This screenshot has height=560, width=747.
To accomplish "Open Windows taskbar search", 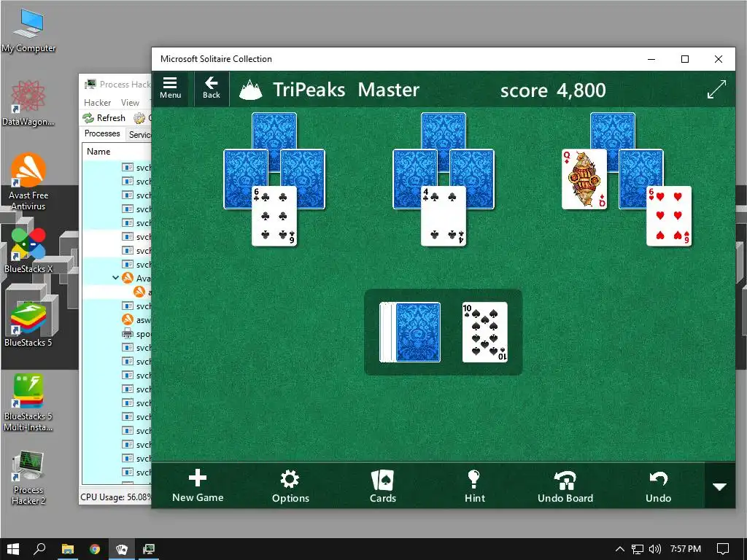I will 39,549.
